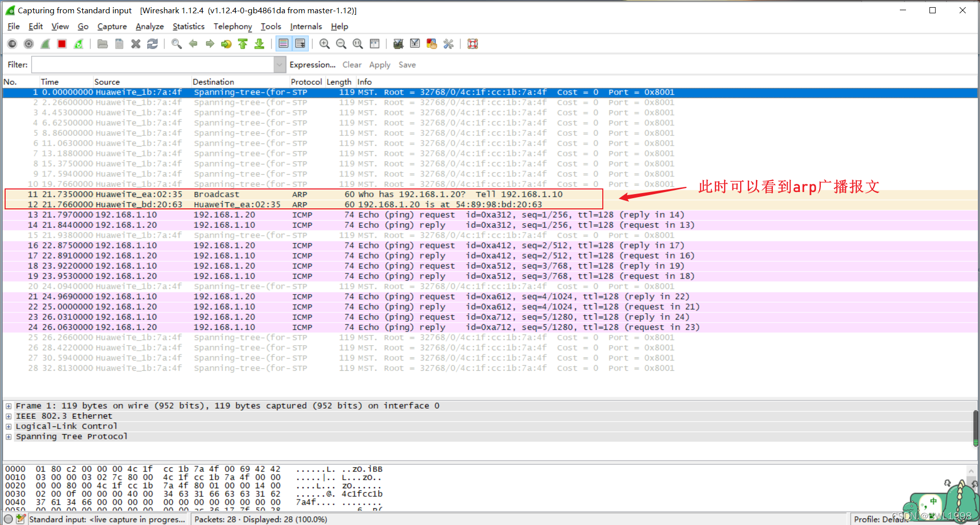Click the expert info status icon
This screenshot has width=980, height=525.
coord(9,519)
